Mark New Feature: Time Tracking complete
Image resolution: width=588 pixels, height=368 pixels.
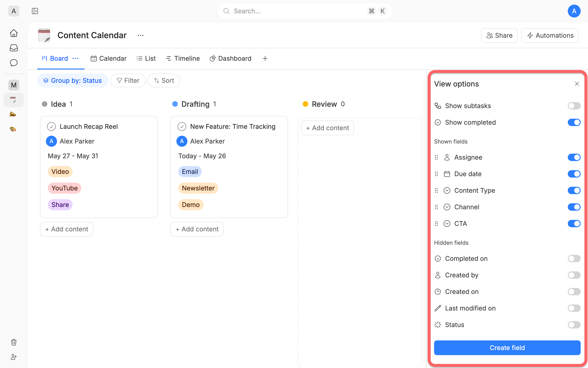[182, 126]
